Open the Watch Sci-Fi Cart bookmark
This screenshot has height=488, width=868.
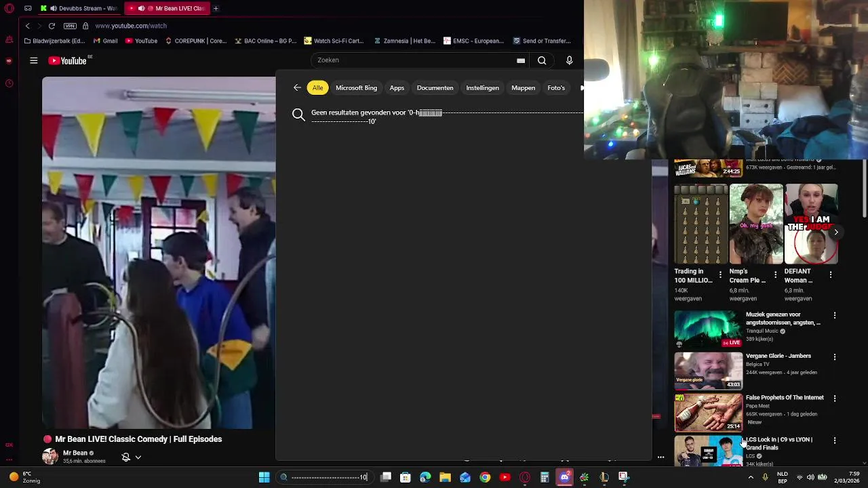(334, 41)
